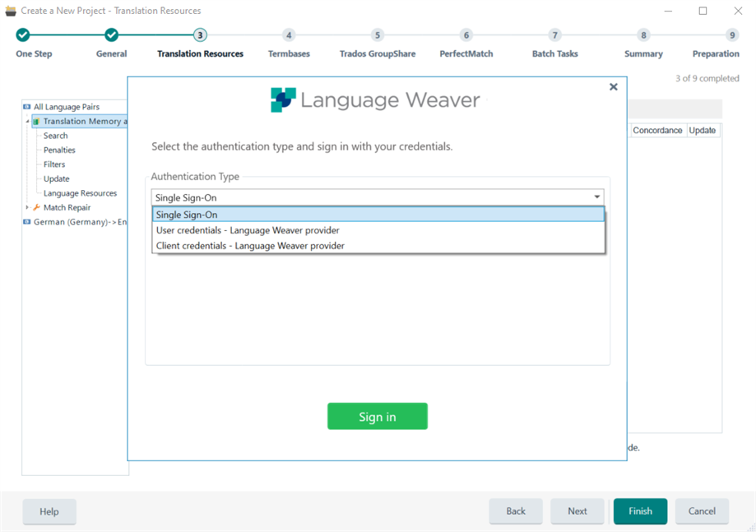This screenshot has width=756, height=532.
Task: Click the General step label
Action: (x=111, y=54)
